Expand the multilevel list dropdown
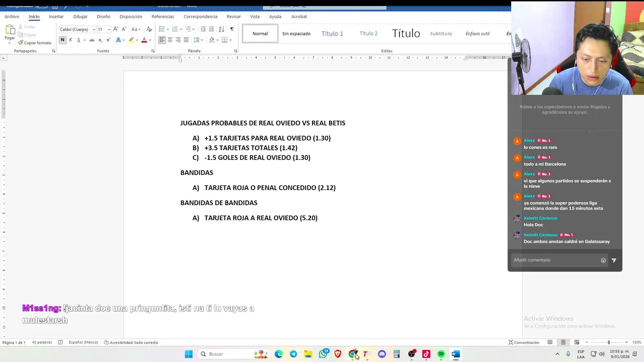The width and height of the screenshot is (644, 362). pos(194,29)
